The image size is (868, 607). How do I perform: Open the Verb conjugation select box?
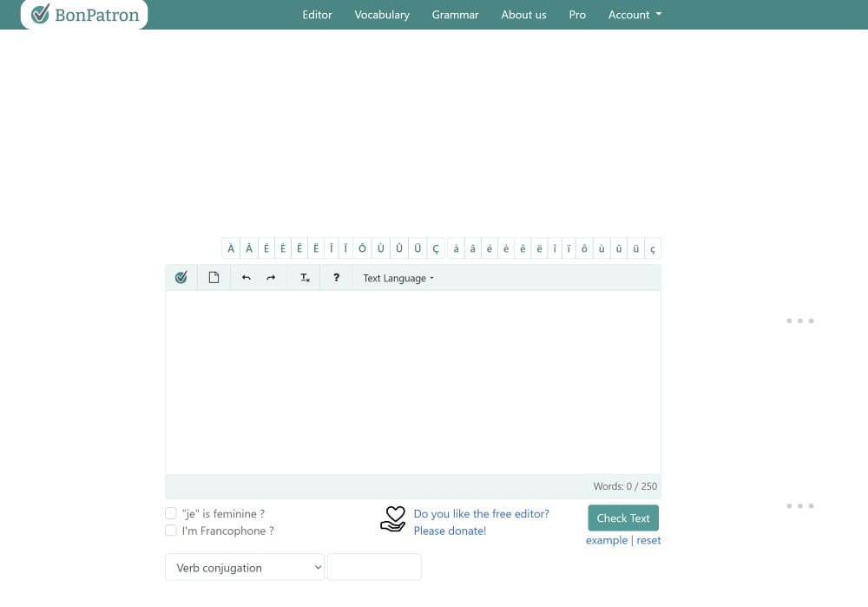click(x=244, y=567)
